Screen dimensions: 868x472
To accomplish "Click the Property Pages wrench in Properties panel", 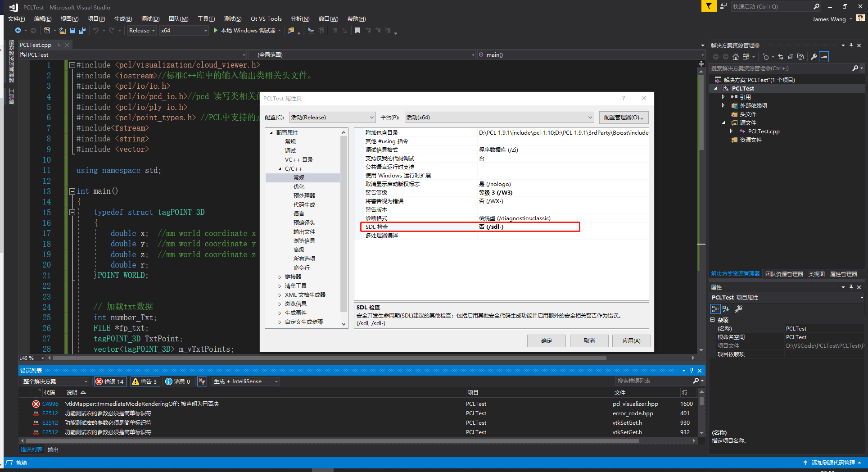I will click(739, 309).
